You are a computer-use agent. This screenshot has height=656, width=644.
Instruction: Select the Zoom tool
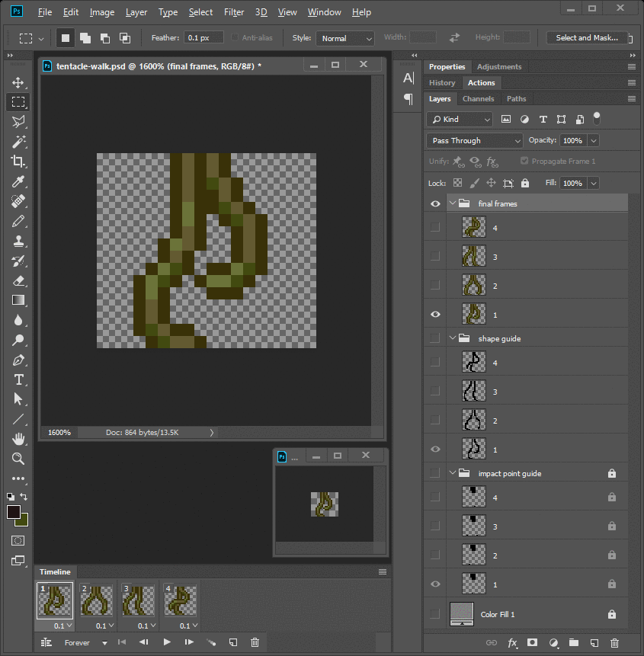click(x=18, y=459)
